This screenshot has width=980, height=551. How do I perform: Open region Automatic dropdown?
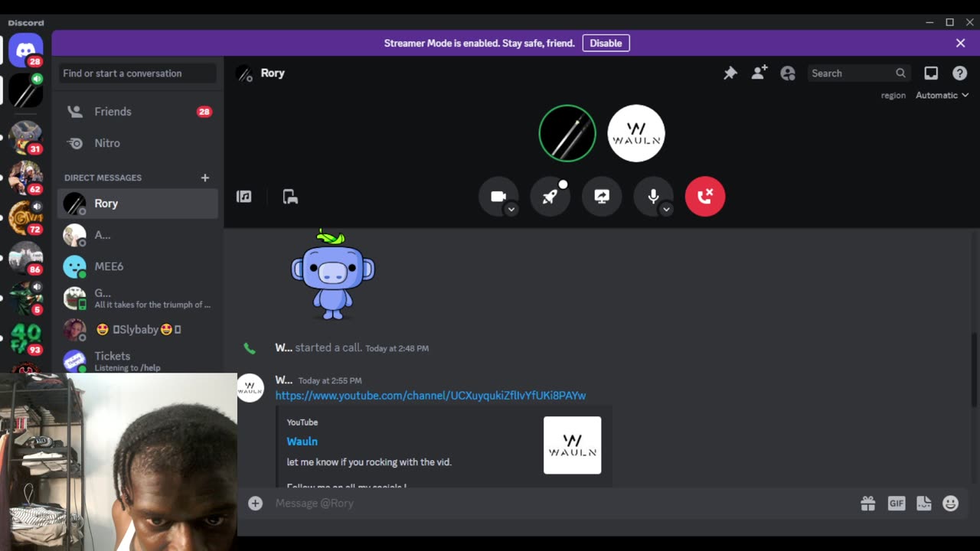click(x=942, y=95)
